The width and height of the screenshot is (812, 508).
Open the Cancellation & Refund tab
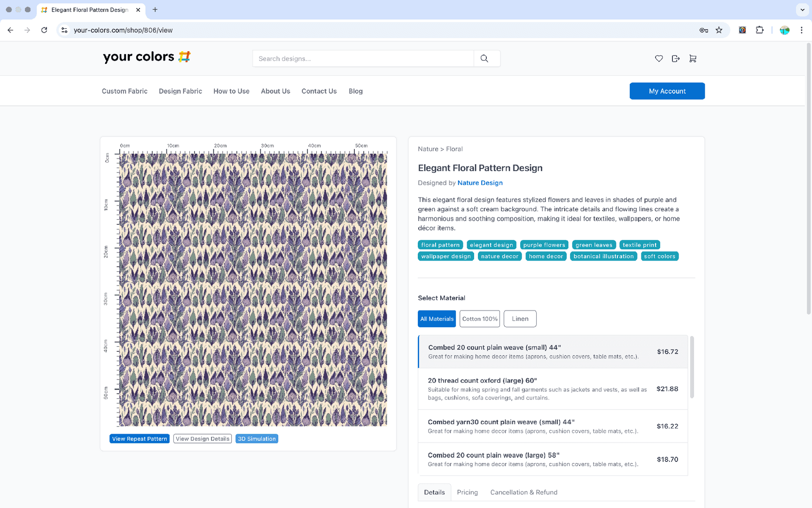(523, 492)
